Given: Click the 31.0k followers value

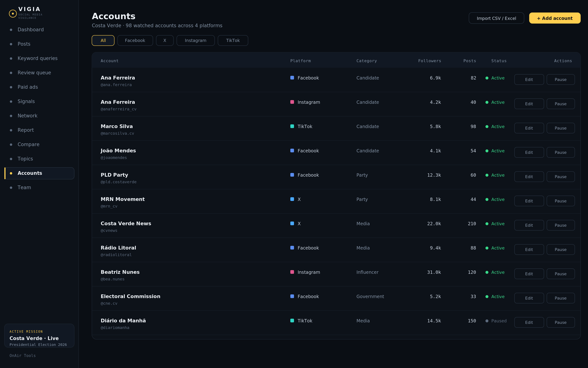Looking at the screenshot, I should pyautogui.click(x=434, y=272).
